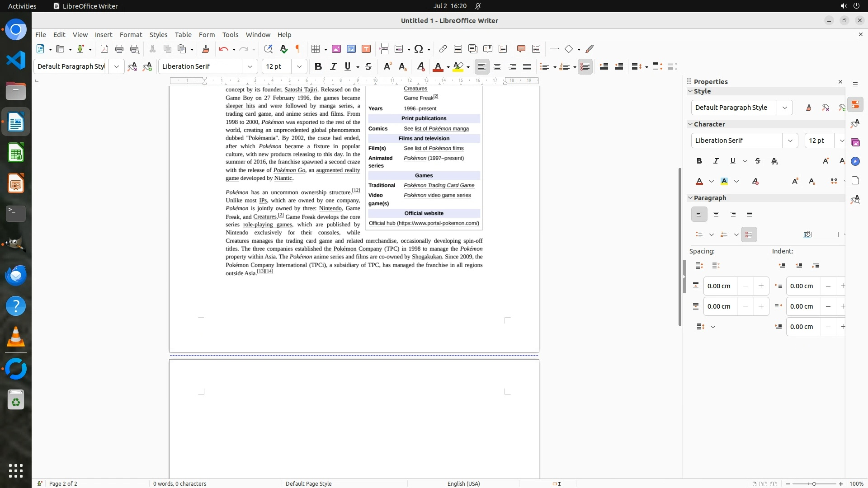The image size is (868, 488).
Task: Click the Pokémon Trading Card Game link
Action: (439, 185)
